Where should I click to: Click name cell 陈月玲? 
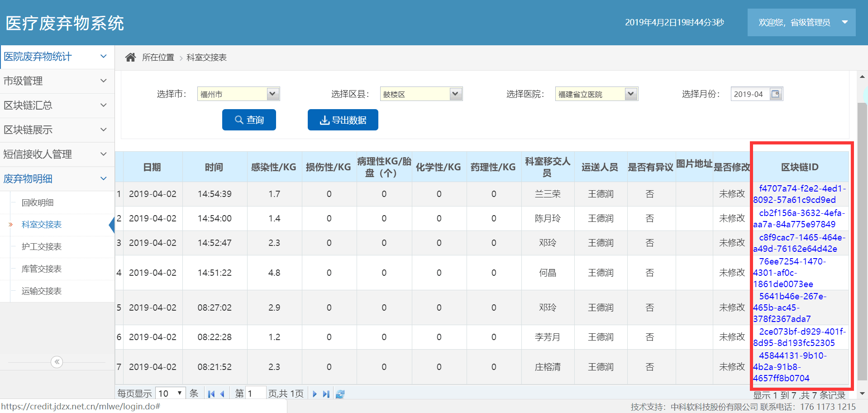[x=548, y=219]
